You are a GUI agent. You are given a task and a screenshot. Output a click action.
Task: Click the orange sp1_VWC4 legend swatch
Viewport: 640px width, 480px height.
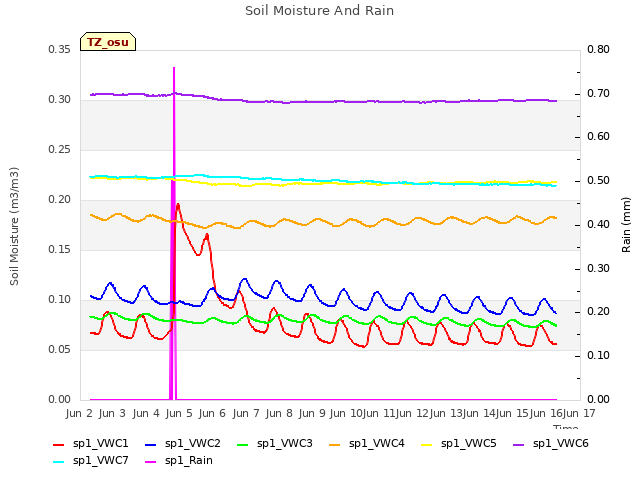335,444
